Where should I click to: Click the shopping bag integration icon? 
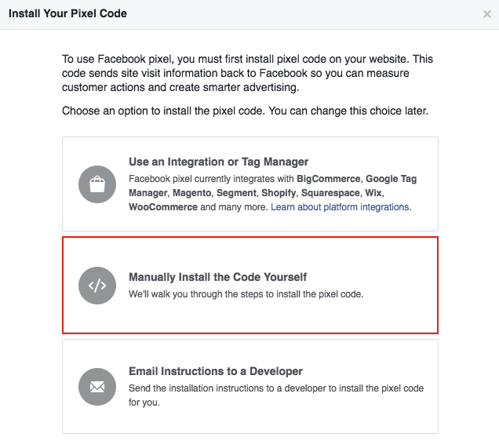[97, 184]
